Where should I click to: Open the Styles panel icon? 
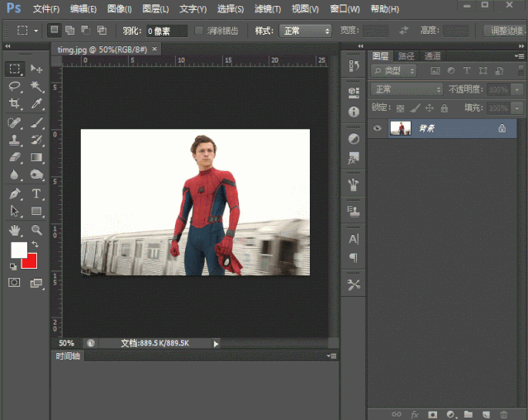(354, 157)
